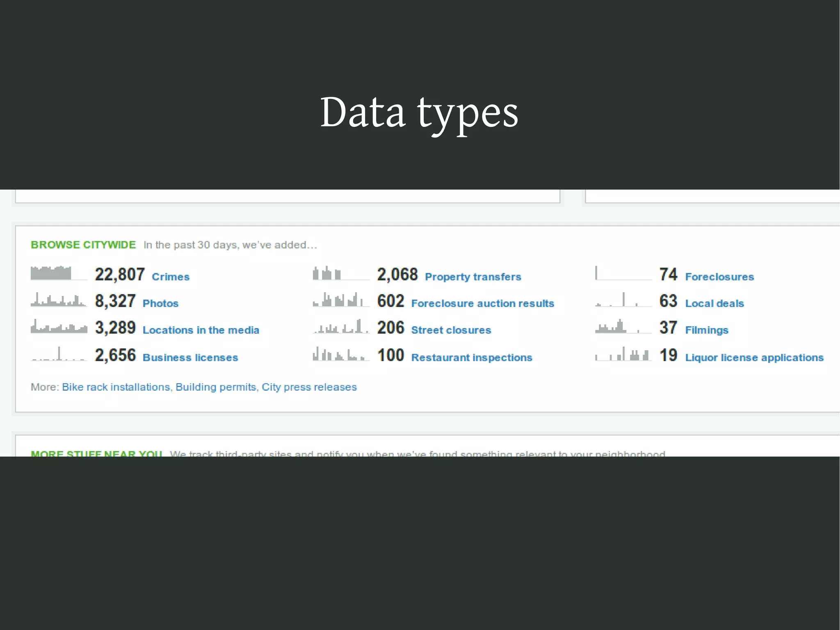Screen dimensions: 840x630
Task: Open the Restaurant inspections link
Action: [472, 358]
